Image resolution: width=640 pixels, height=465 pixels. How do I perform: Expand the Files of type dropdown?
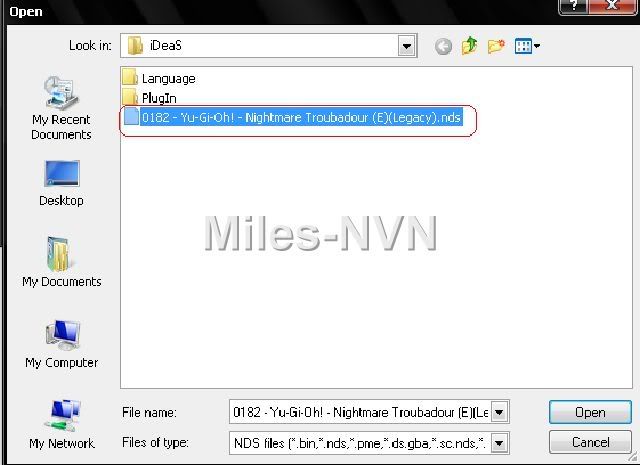pyautogui.click(x=499, y=443)
